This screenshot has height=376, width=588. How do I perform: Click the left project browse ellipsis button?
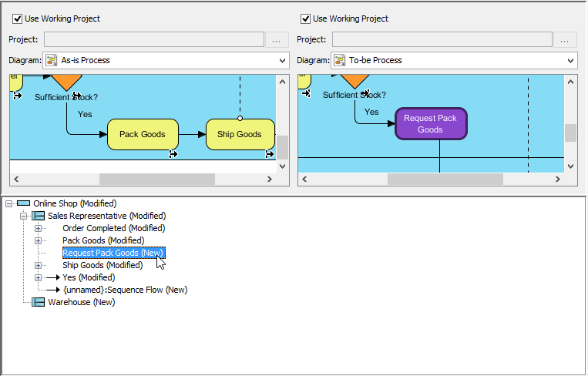[x=277, y=39]
